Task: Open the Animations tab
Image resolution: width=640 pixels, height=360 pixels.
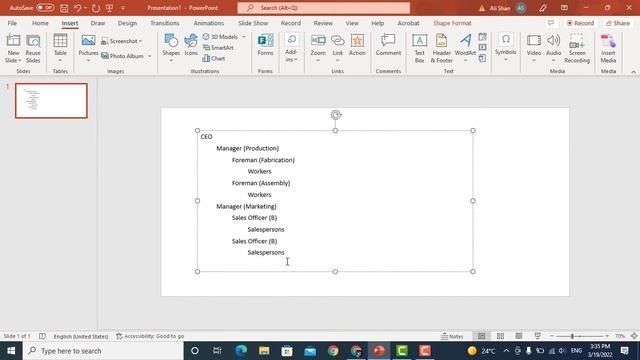Action: pyautogui.click(x=209, y=23)
